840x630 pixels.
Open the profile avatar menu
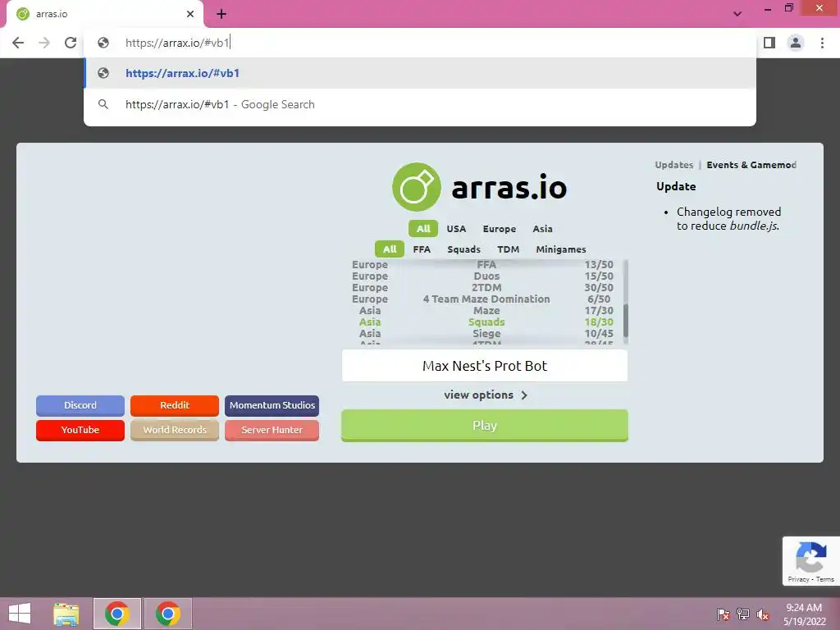(796, 43)
